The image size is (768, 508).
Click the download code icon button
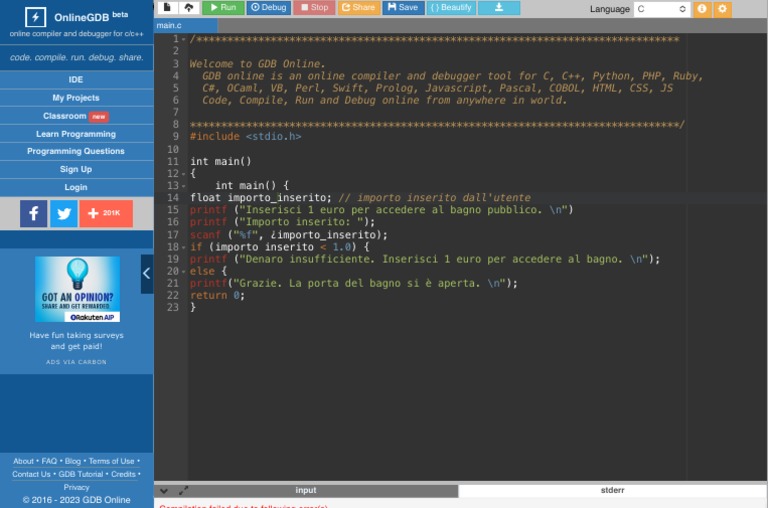498,8
